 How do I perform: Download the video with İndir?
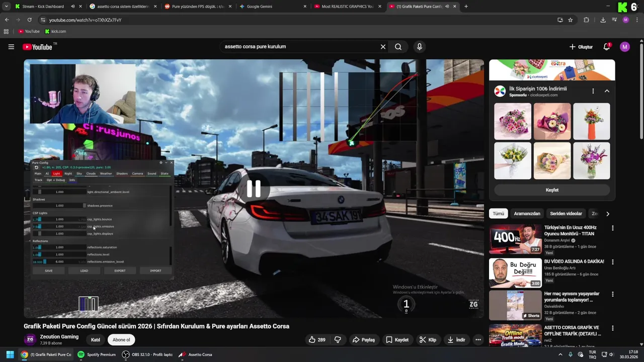point(456,340)
